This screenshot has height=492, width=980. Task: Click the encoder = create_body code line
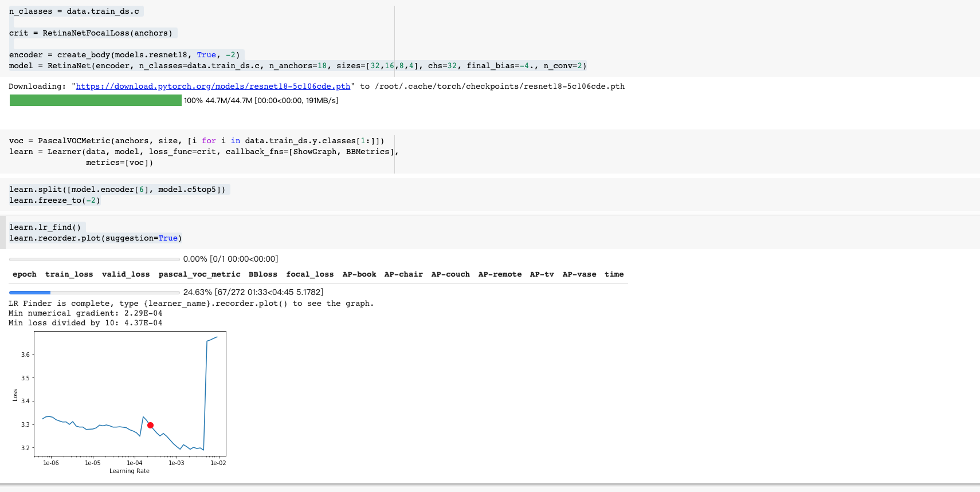tap(125, 55)
